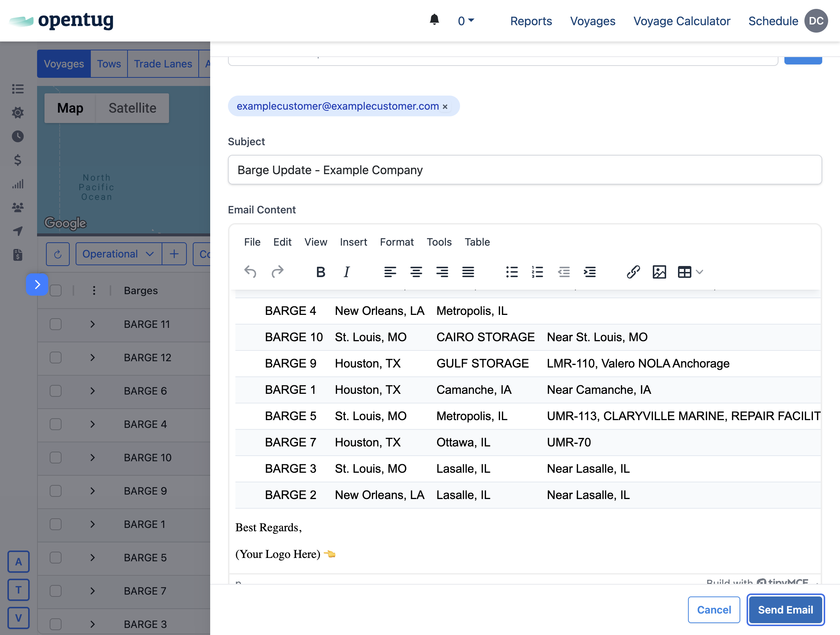Click the Bold formatting icon
Screen dimensions: 840x635
pyautogui.click(x=321, y=272)
